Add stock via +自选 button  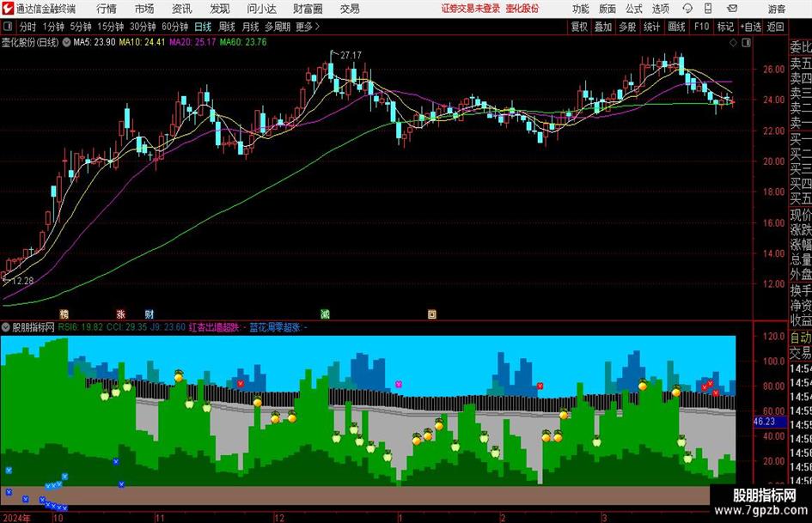click(x=750, y=27)
